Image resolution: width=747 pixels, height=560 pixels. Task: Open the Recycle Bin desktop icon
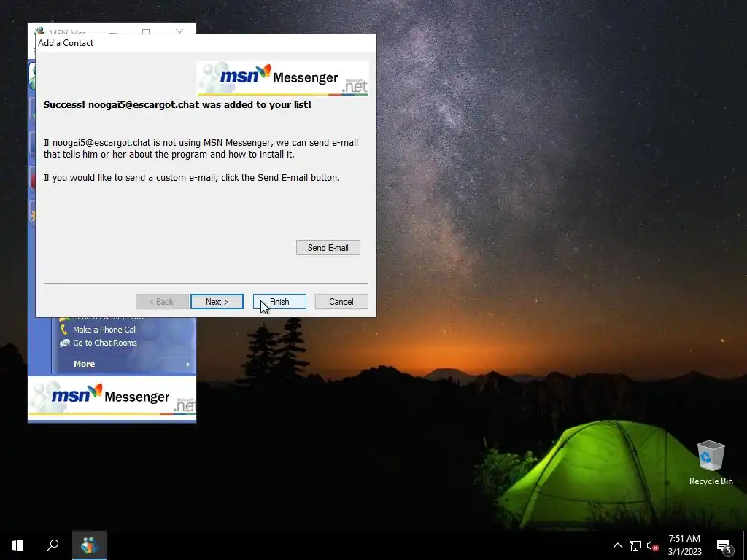click(x=711, y=463)
